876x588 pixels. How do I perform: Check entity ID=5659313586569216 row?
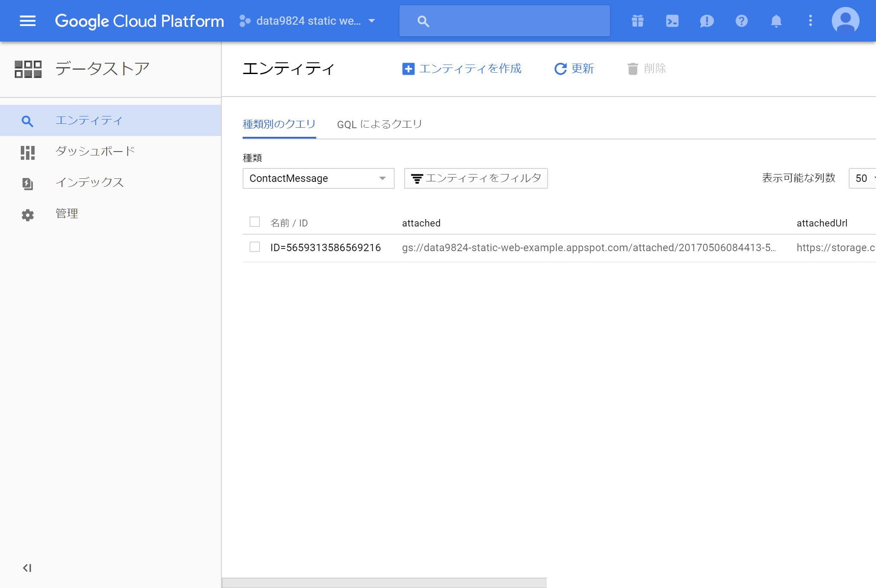255,247
